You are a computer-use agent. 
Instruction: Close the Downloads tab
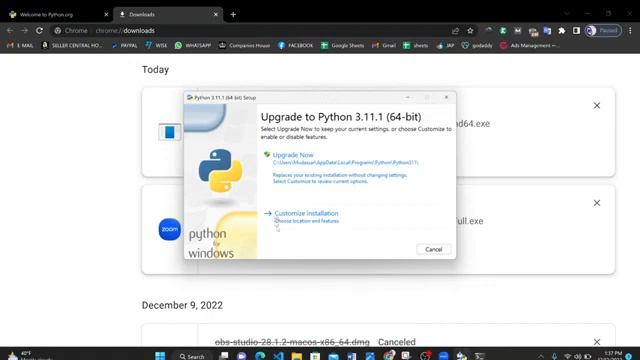click(216, 14)
